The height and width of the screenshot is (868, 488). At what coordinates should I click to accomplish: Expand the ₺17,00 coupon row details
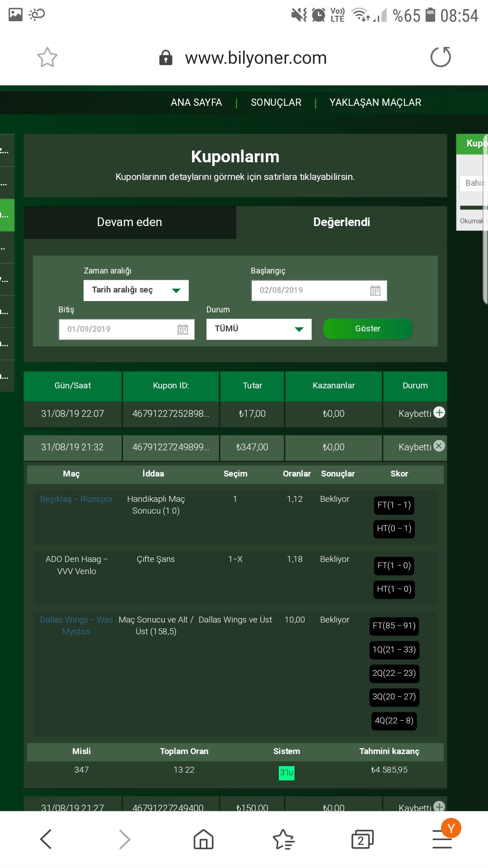(x=439, y=412)
